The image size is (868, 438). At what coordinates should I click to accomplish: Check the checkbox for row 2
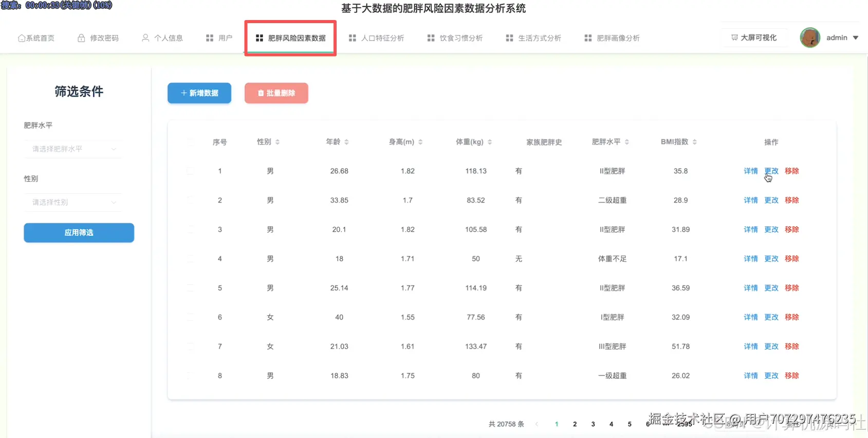coord(190,200)
